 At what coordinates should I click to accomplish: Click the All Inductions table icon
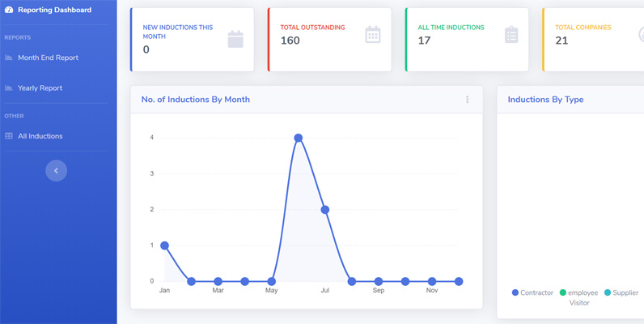tap(9, 136)
